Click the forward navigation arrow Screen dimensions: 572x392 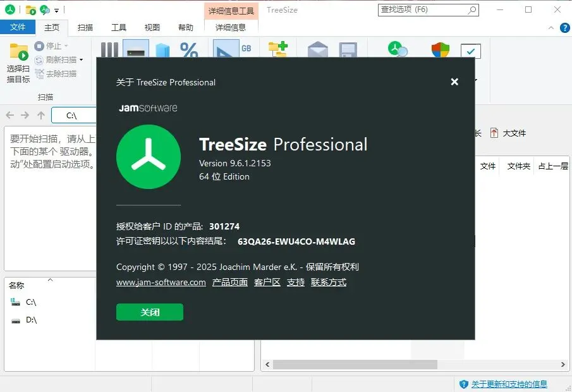point(25,115)
